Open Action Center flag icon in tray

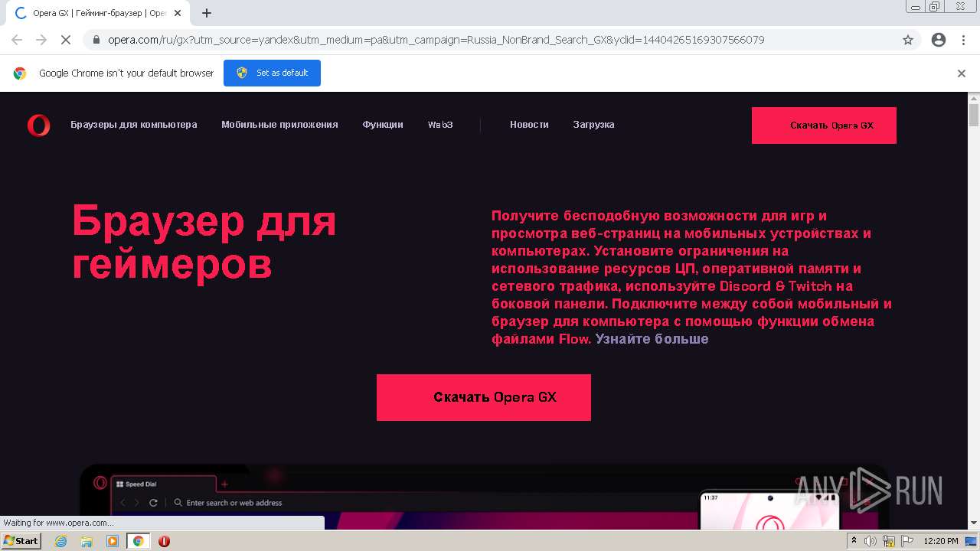click(x=906, y=541)
